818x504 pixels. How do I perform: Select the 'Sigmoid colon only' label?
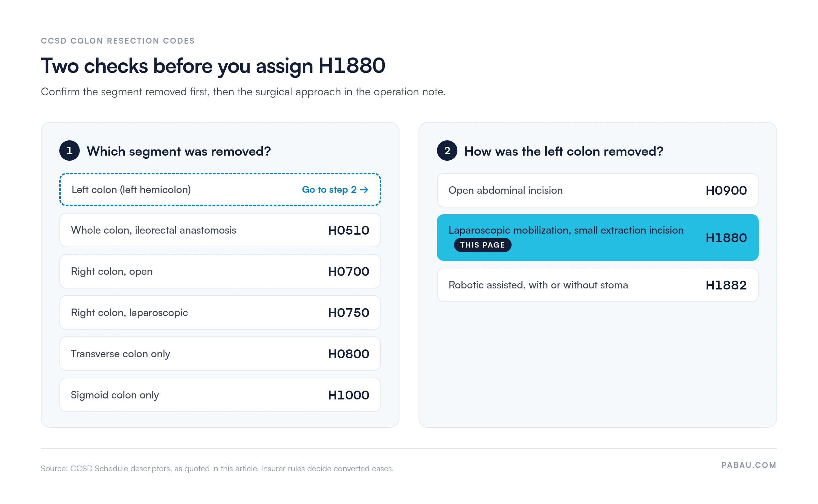pos(115,395)
